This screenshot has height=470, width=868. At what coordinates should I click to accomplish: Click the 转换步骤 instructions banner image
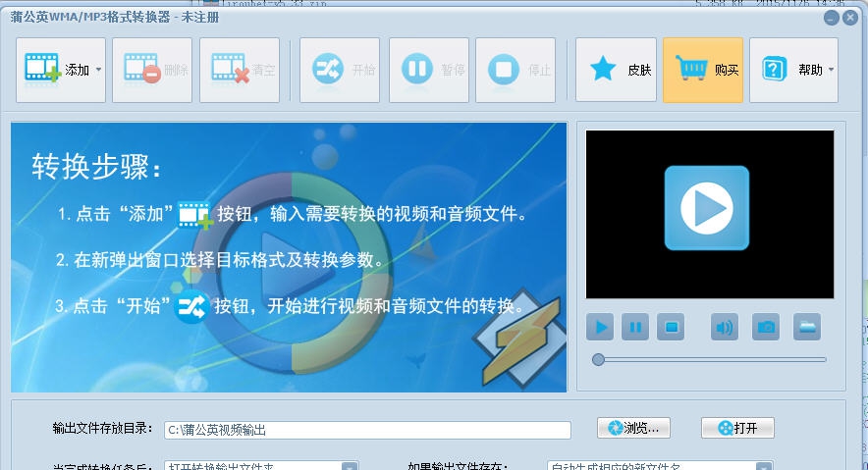tap(289, 257)
